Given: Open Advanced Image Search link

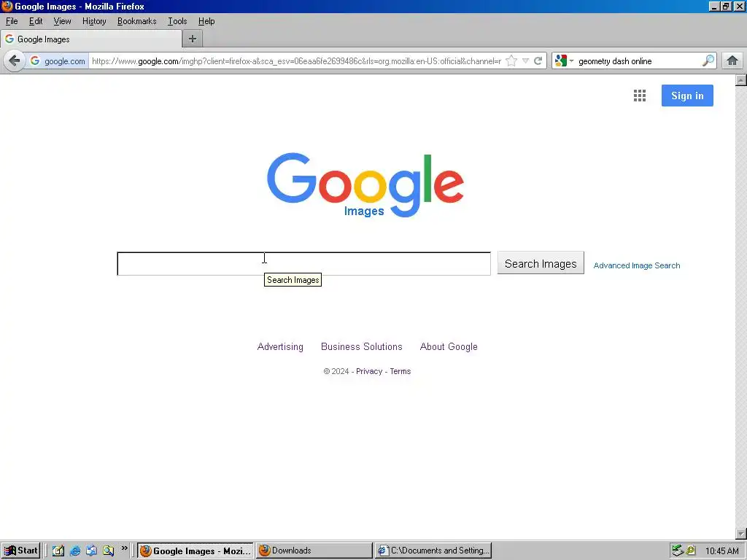Looking at the screenshot, I should coord(636,265).
